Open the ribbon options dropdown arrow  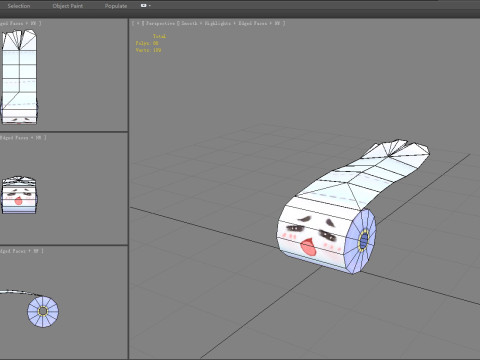tap(150, 6)
